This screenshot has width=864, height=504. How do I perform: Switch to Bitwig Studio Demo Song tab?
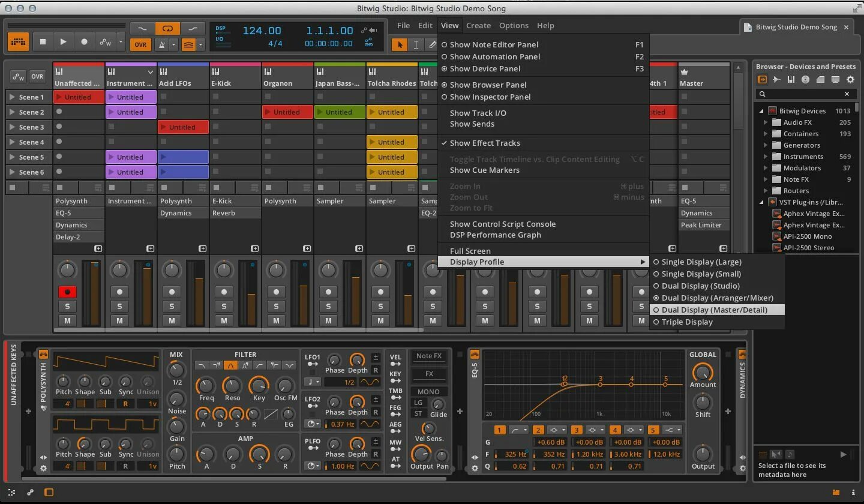click(796, 27)
